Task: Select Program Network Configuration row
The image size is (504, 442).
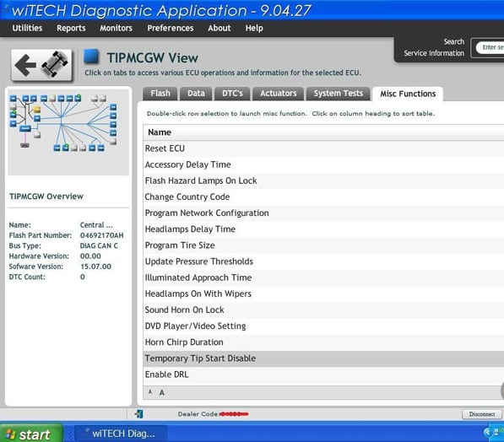Action: point(323,213)
